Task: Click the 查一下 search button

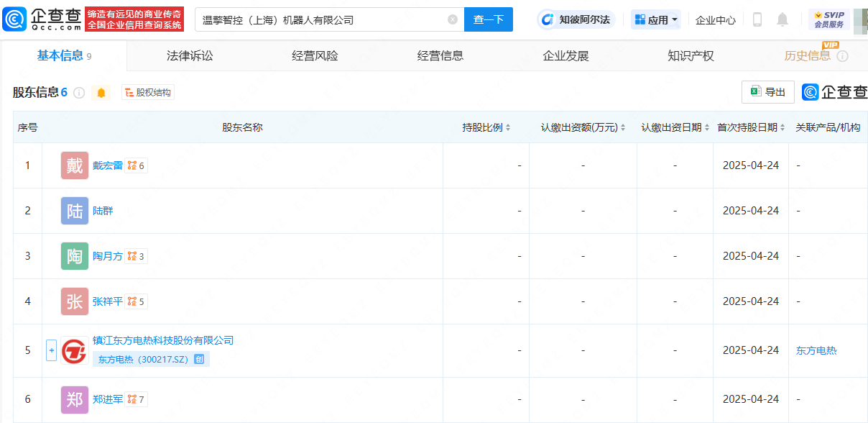Action: 489,19
